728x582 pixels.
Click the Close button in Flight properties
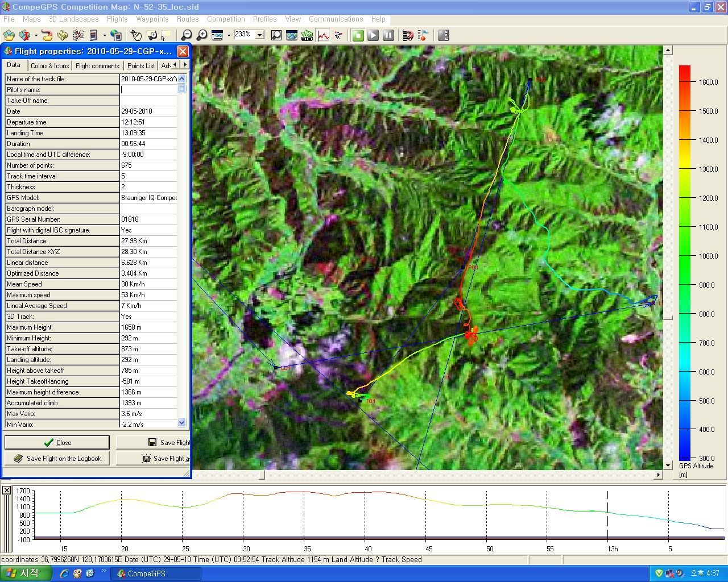(x=57, y=442)
